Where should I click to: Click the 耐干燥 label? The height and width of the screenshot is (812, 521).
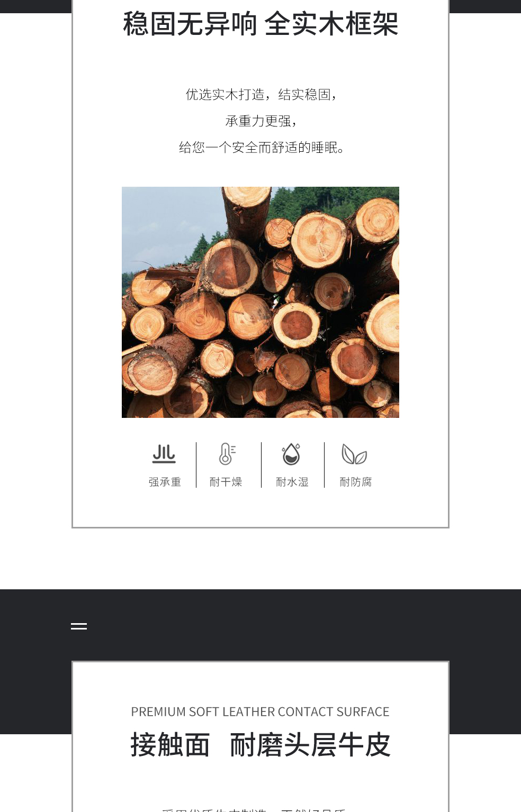(x=226, y=482)
